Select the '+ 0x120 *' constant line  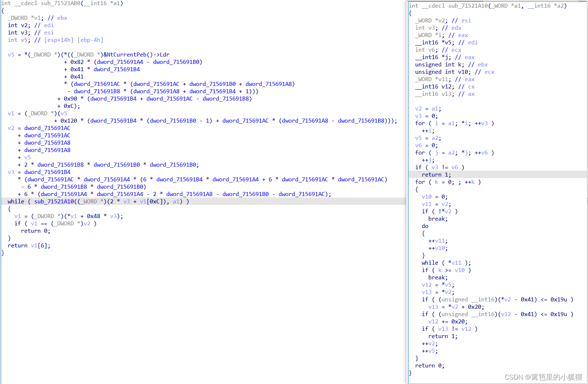[225, 121]
